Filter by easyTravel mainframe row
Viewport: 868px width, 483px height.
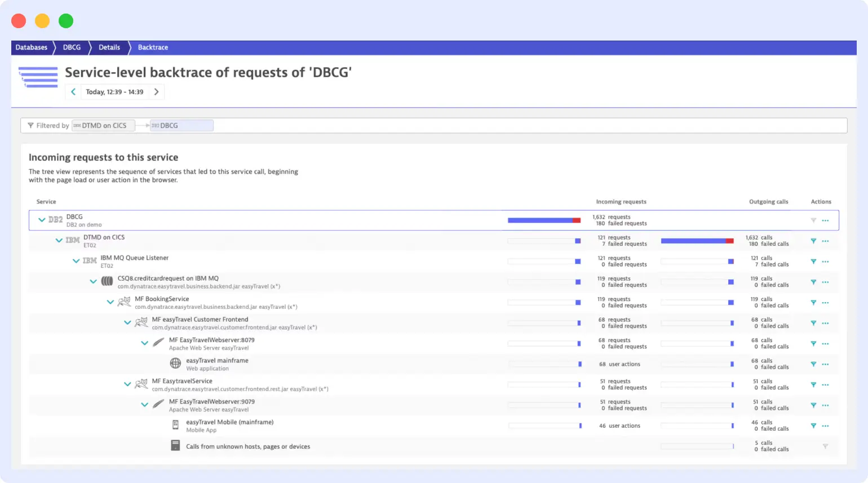pos(813,364)
